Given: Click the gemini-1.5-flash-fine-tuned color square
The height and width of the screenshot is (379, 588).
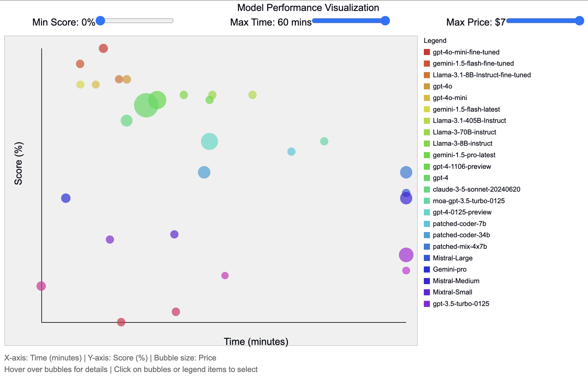Looking at the screenshot, I should pyautogui.click(x=427, y=64).
